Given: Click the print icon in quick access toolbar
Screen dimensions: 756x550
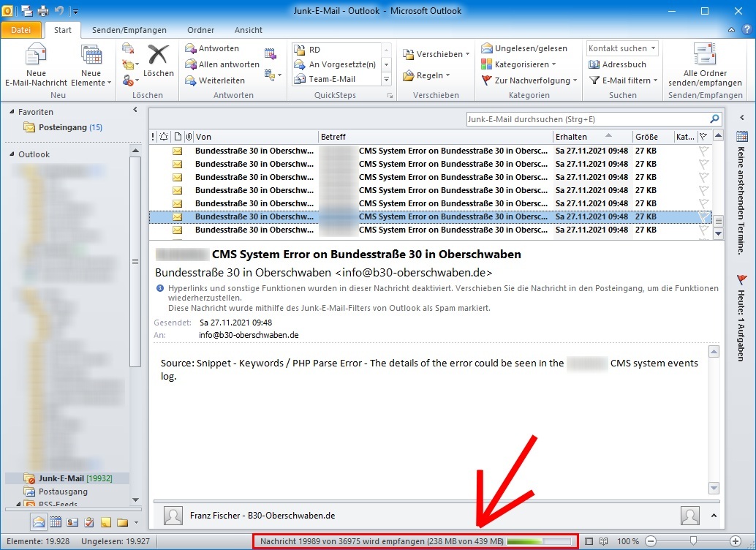Looking at the screenshot, I should 43,10.
